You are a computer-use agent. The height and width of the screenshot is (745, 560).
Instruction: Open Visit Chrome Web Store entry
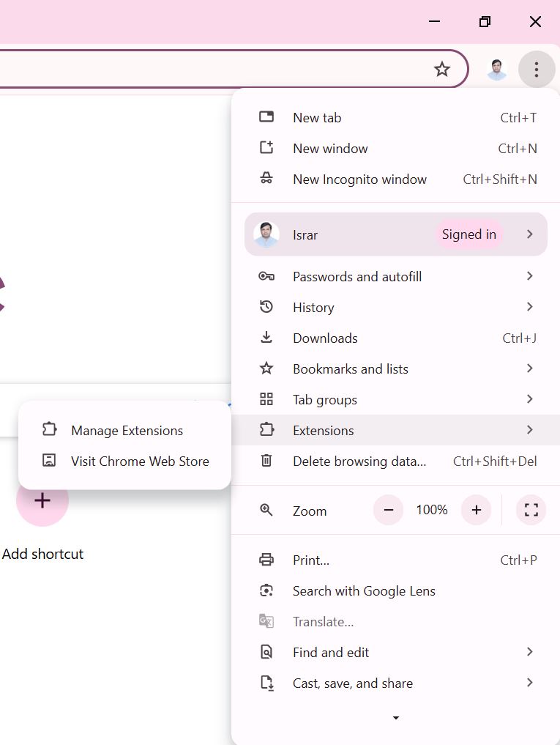pyautogui.click(x=140, y=462)
